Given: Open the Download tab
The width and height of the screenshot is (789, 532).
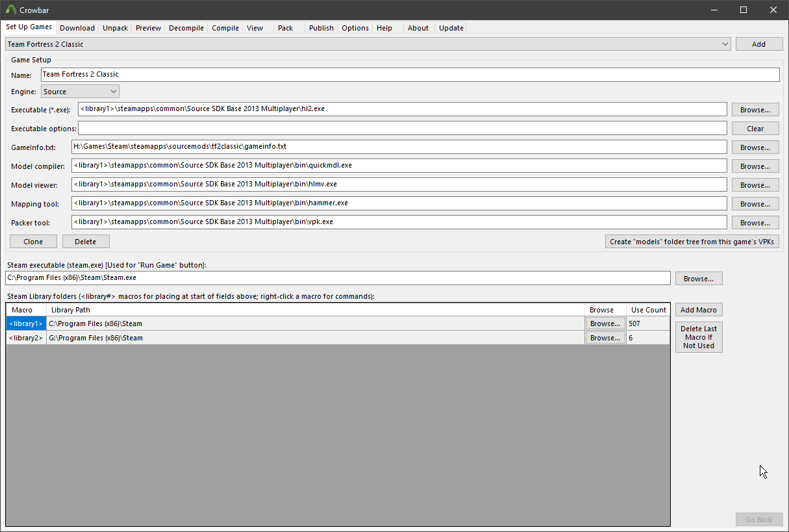Looking at the screenshot, I should pos(77,28).
